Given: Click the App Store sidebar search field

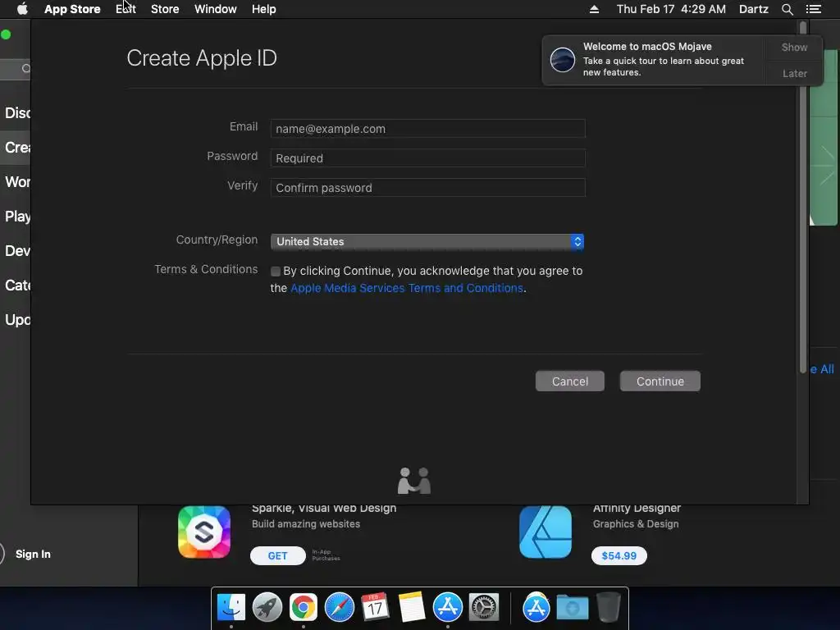Looking at the screenshot, I should (x=15, y=69).
